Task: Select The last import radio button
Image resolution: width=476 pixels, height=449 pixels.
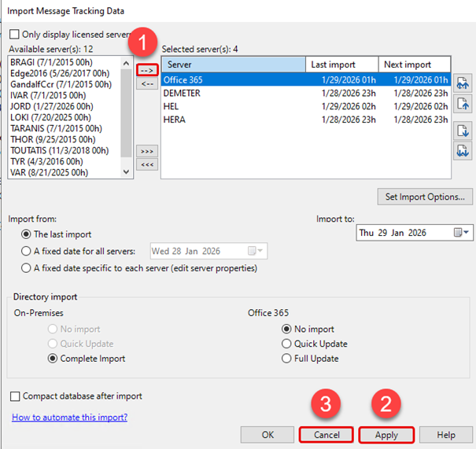Action: (26, 234)
